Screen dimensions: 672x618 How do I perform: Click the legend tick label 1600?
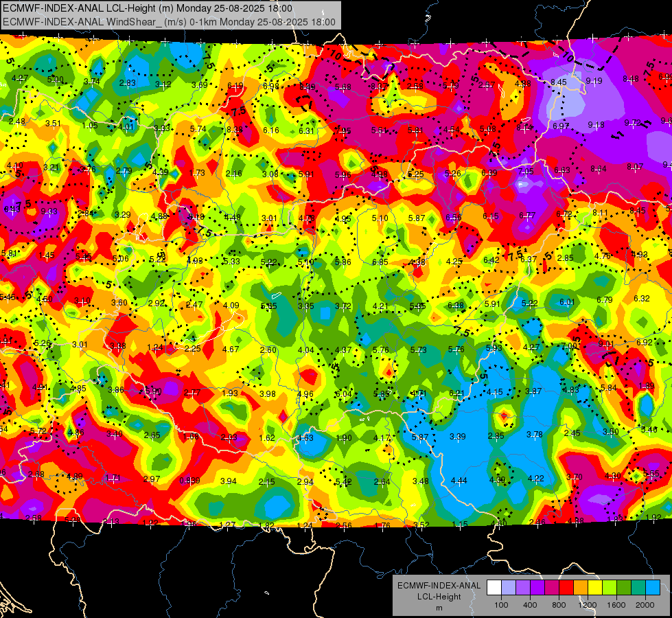616,605
